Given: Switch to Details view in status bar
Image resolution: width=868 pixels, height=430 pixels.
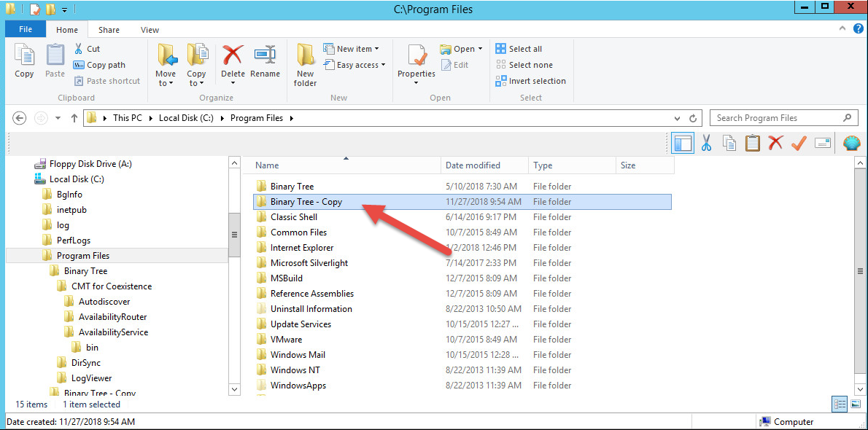Looking at the screenshot, I should coord(840,404).
